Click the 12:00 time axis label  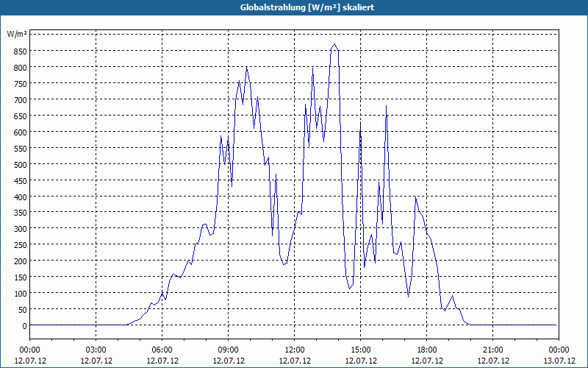click(x=295, y=350)
